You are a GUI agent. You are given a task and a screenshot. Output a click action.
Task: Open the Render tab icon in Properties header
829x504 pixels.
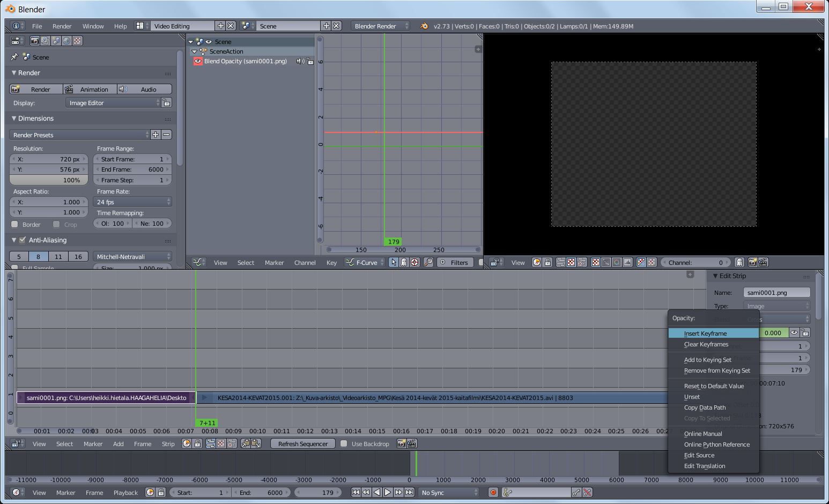point(35,41)
